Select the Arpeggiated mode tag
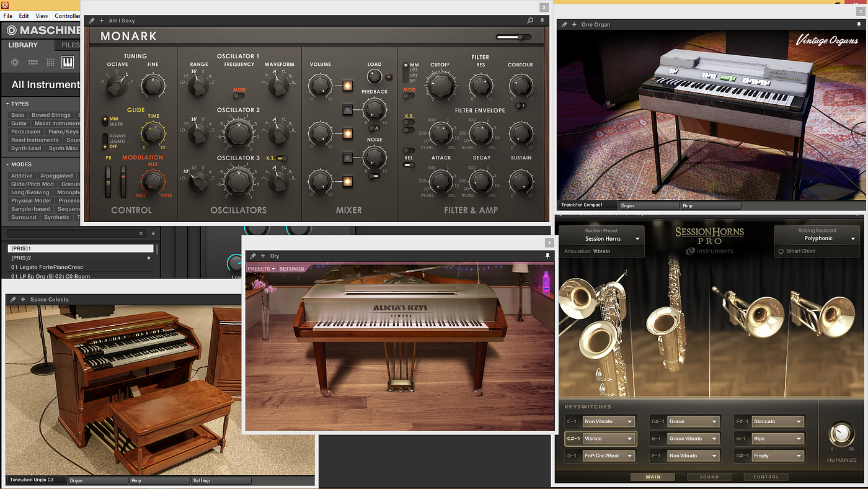 point(56,176)
